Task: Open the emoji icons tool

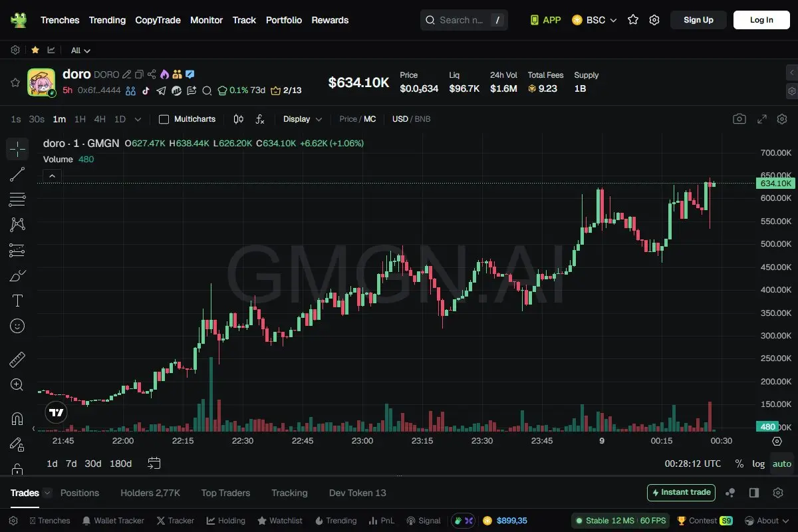Action: click(17, 326)
